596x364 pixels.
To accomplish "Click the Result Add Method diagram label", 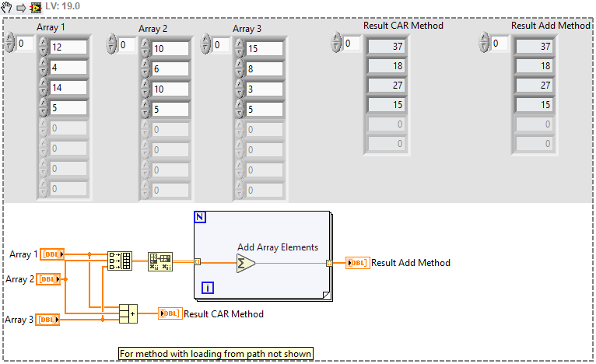I will click(411, 263).
